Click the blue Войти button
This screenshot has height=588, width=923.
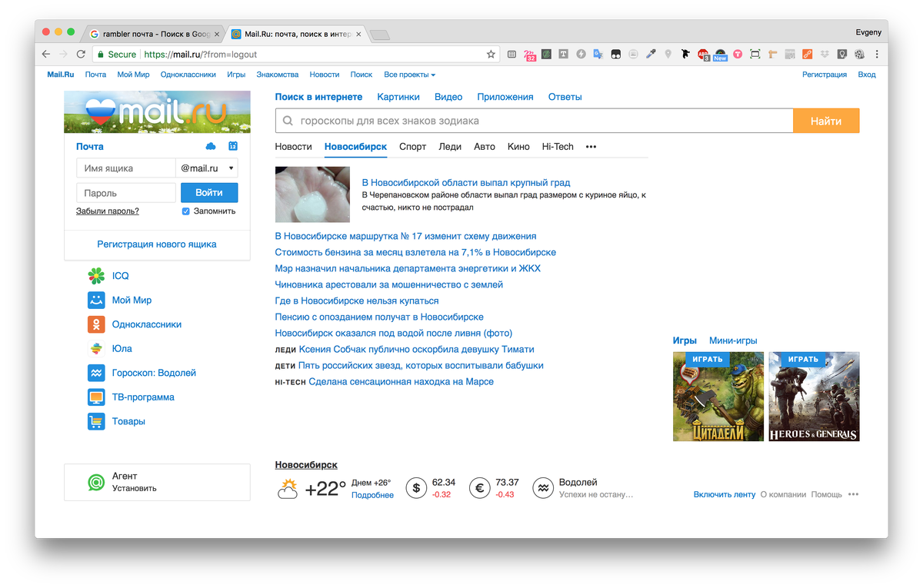[x=209, y=193]
